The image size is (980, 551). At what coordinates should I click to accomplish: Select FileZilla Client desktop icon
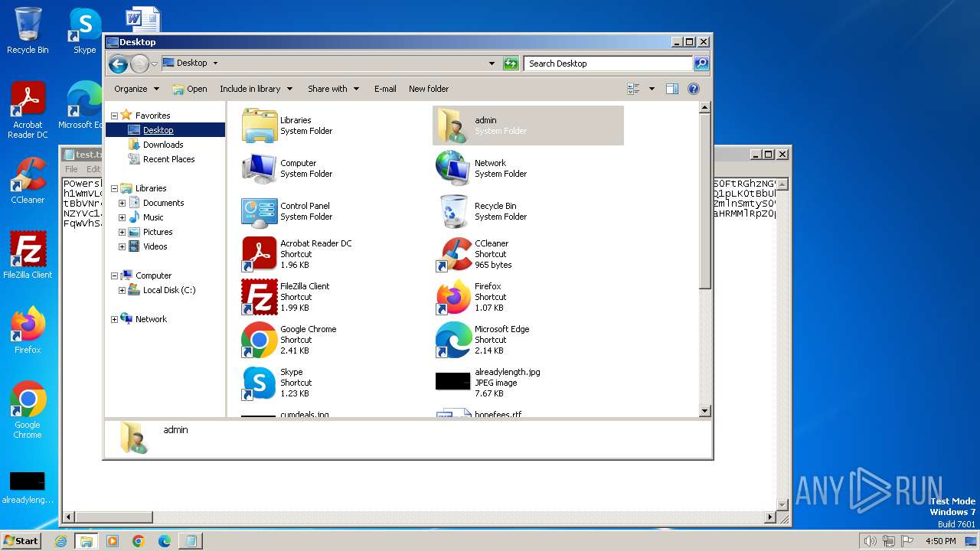click(x=28, y=256)
